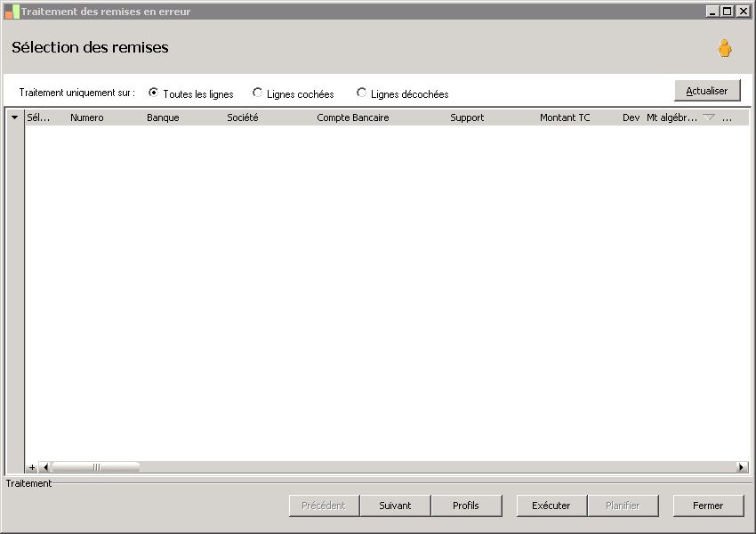Click the Exécuter button
Image resolution: width=756 pixels, height=534 pixels.
point(551,506)
